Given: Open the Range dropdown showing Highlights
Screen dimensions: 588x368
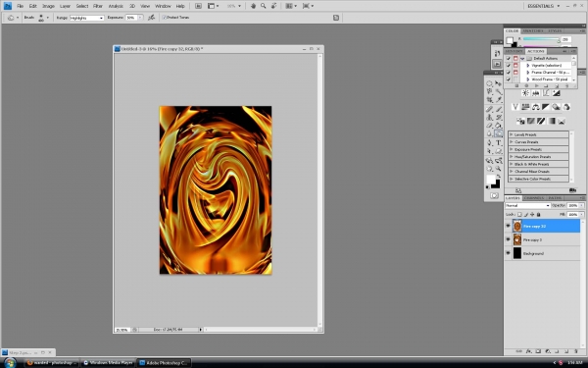Looking at the screenshot, I should [x=86, y=18].
